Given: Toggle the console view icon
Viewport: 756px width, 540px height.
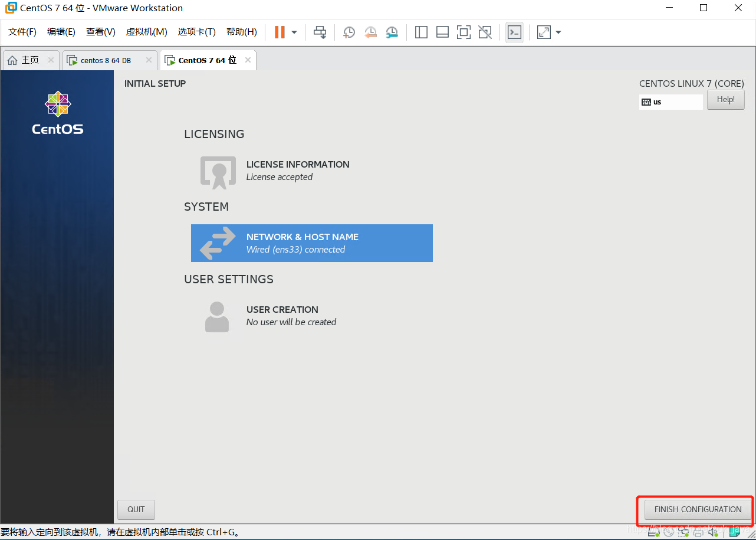Looking at the screenshot, I should coord(514,32).
